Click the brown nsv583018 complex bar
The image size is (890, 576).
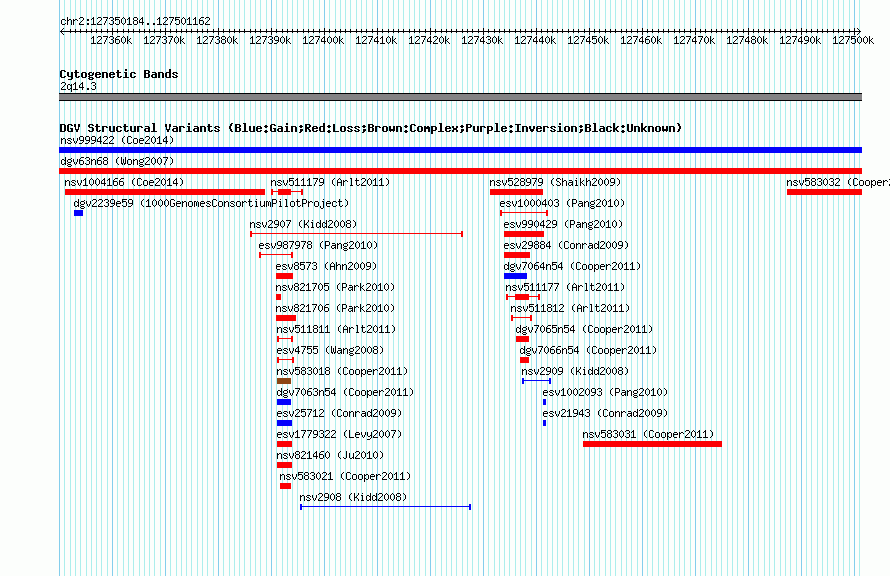(x=284, y=381)
